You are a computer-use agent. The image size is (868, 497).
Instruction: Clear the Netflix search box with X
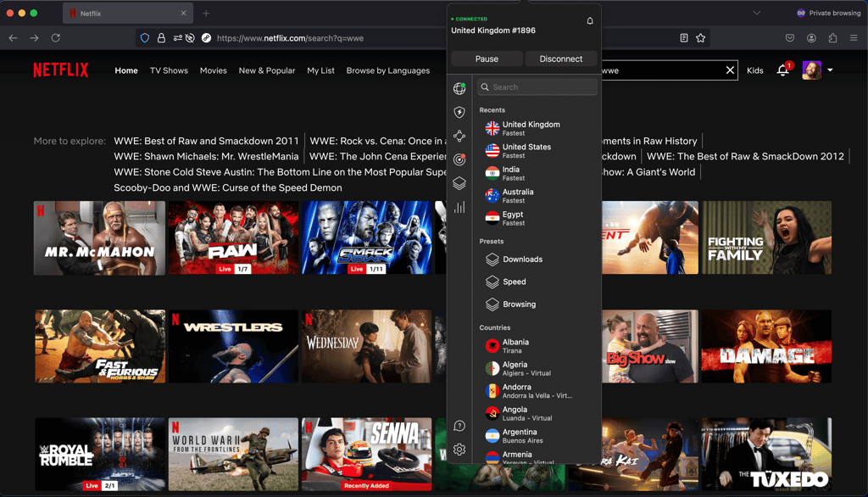[x=730, y=70]
